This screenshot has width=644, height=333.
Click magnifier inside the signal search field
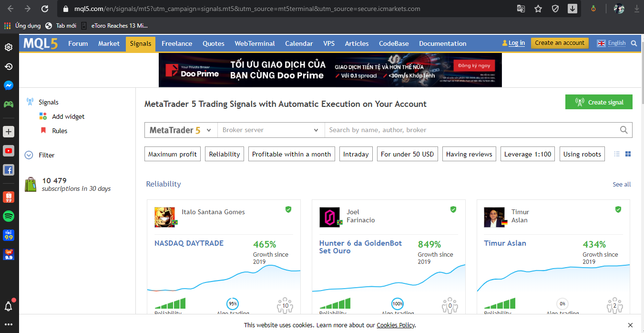[x=624, y=130]
